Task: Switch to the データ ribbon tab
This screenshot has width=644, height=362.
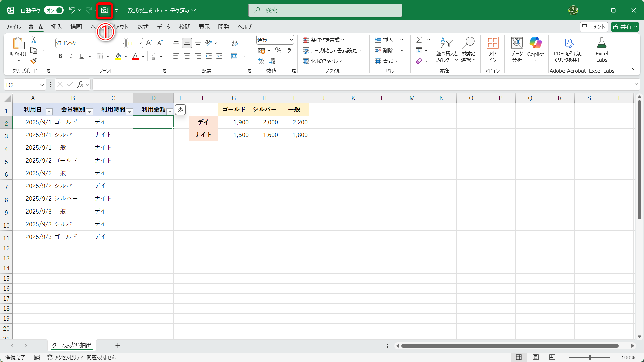Action: tap(164, 27)
